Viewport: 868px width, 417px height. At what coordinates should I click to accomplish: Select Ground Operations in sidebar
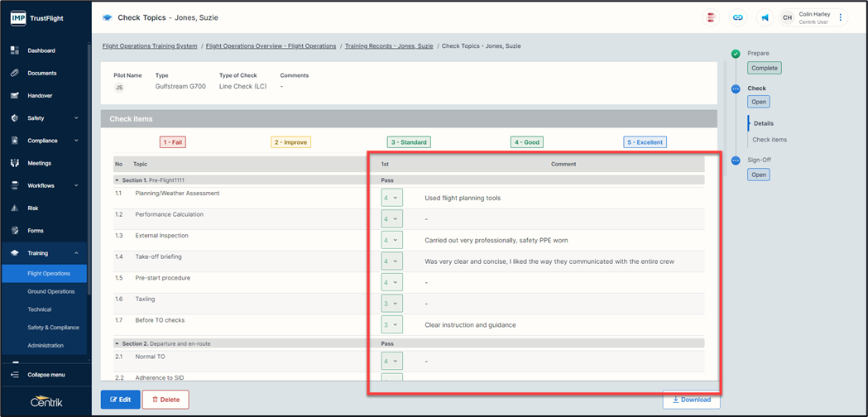click(50, 291)
